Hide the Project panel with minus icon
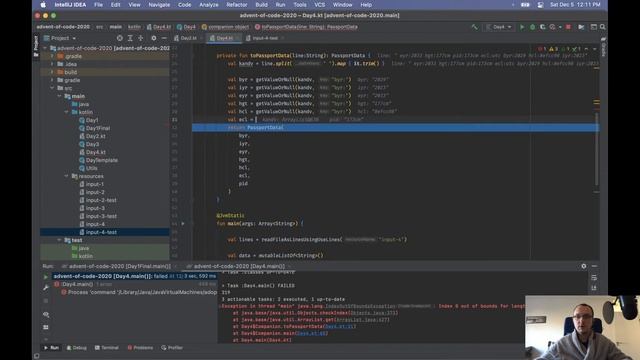The image size is (640, 360). pos(164,38)
